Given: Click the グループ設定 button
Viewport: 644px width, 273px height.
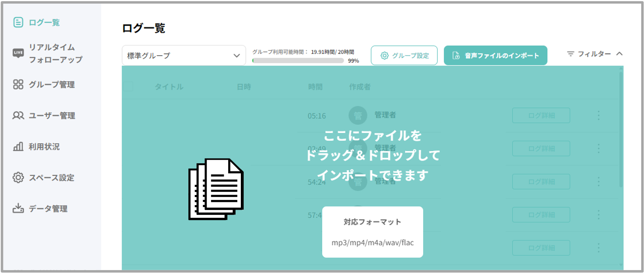Looking at the screenshot, I should coord(404,56).
